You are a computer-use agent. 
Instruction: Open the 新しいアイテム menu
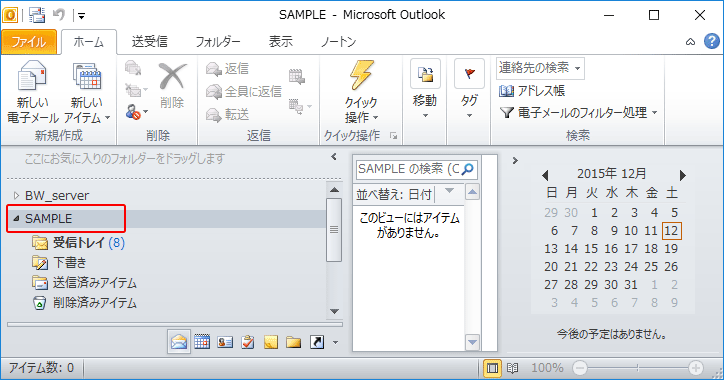point(87,92)
